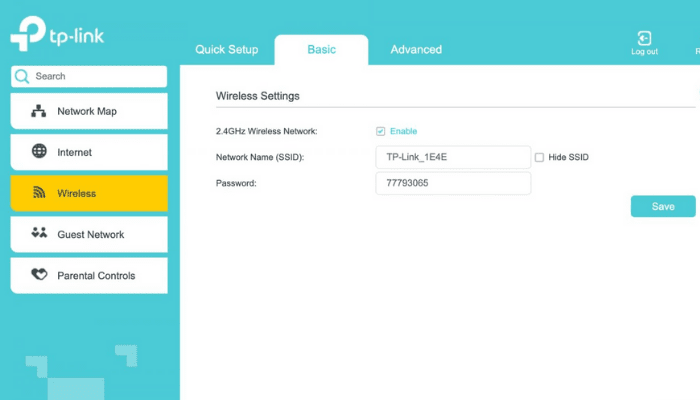Disable the 2.4GHz Wireless Network checkbox
Viewport: 700px width, 400px height.
point(381,131)
